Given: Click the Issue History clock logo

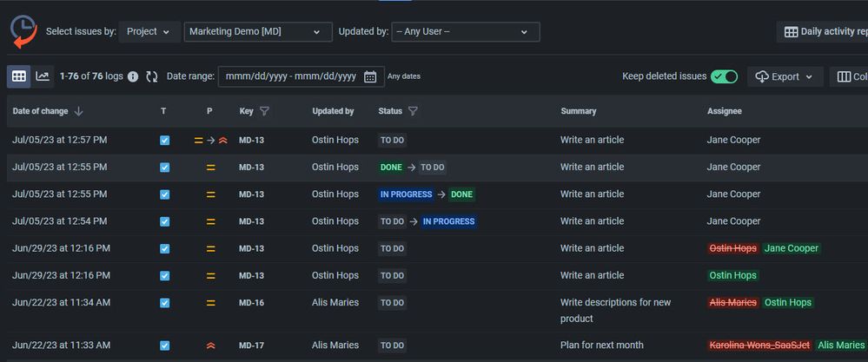Looking at the screenshot, I should point(23,31).
